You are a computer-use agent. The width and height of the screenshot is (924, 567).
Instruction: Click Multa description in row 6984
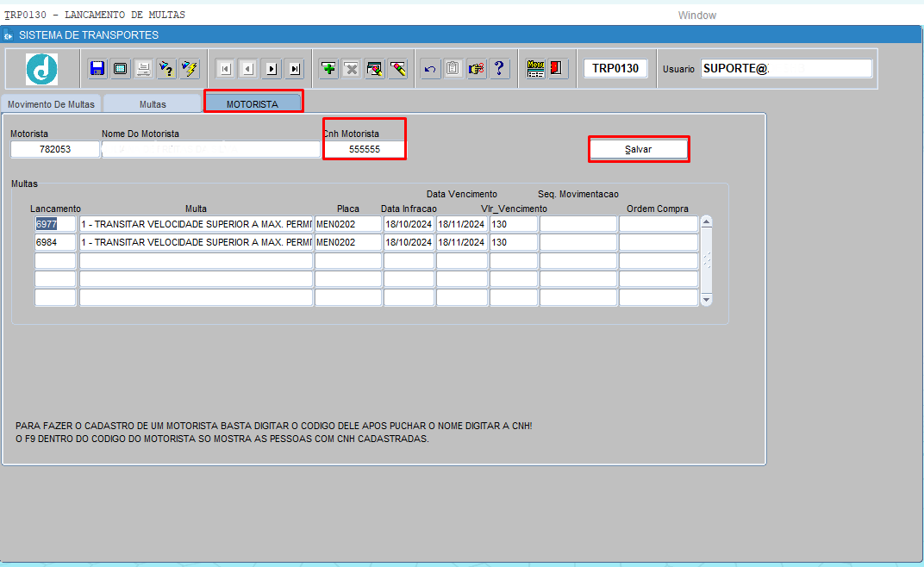pos(197,242)
